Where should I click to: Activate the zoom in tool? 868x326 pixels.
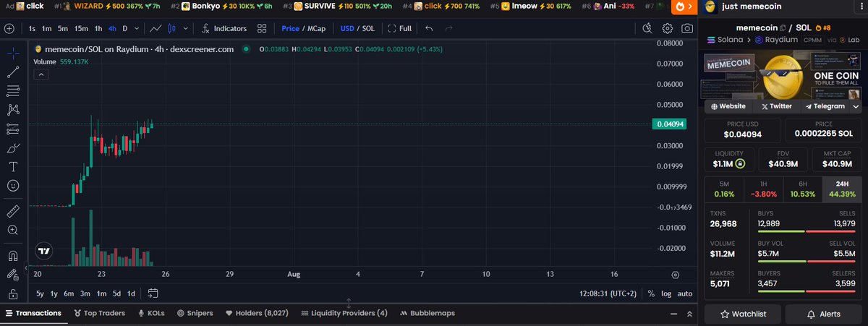point(12,230)
